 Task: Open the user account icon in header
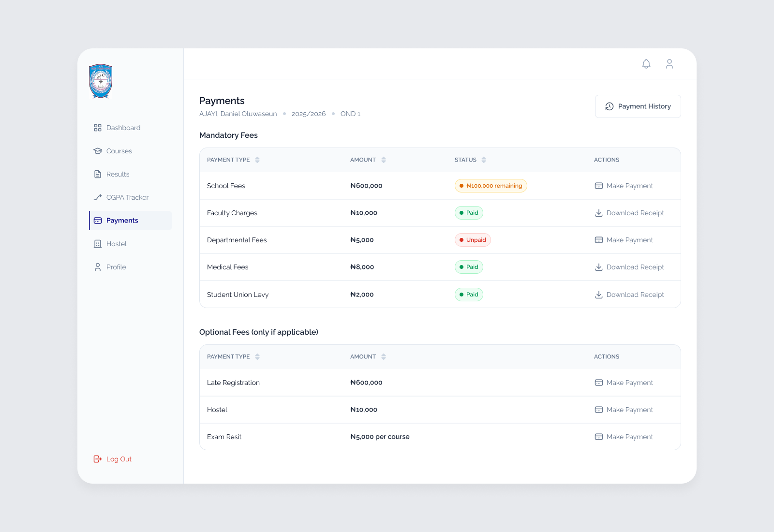[x=670, y=64]
